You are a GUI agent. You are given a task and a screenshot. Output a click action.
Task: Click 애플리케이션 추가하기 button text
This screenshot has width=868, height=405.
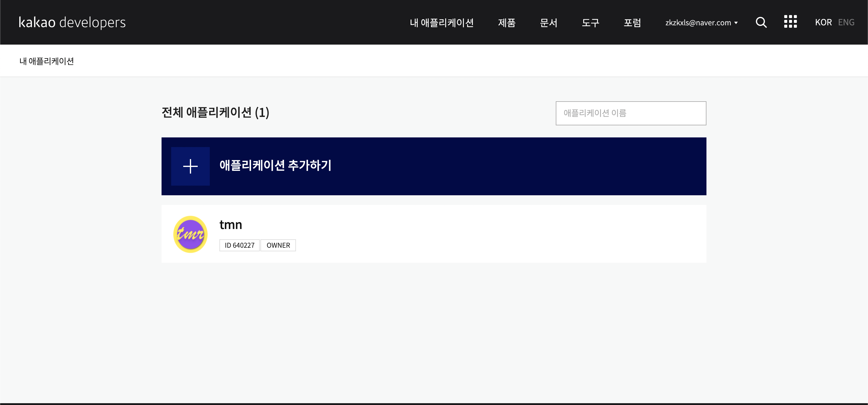pyautogui.click(x=275, y=165)
